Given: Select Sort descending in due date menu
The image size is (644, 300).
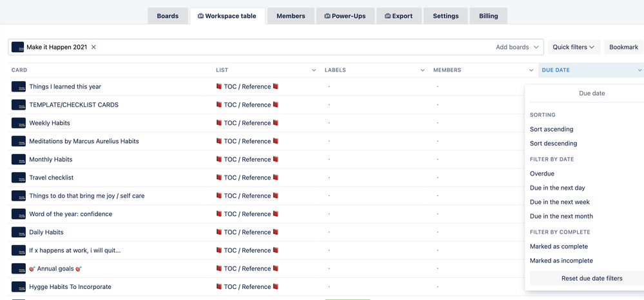Looking at the screenshot, I should pos(553,143).
